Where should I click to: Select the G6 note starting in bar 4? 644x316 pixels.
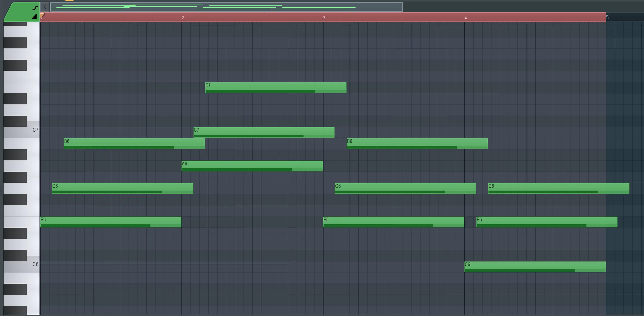click(559, 188)
